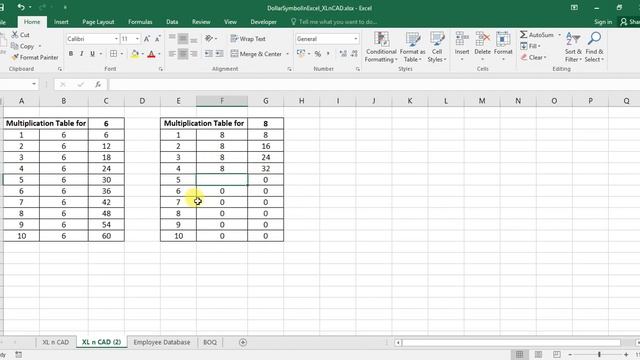Image resolution: width=640 pixels, height=360 pixels.
Task: Open the Calibri font name dropdown
Action: [x=116, y=39]
